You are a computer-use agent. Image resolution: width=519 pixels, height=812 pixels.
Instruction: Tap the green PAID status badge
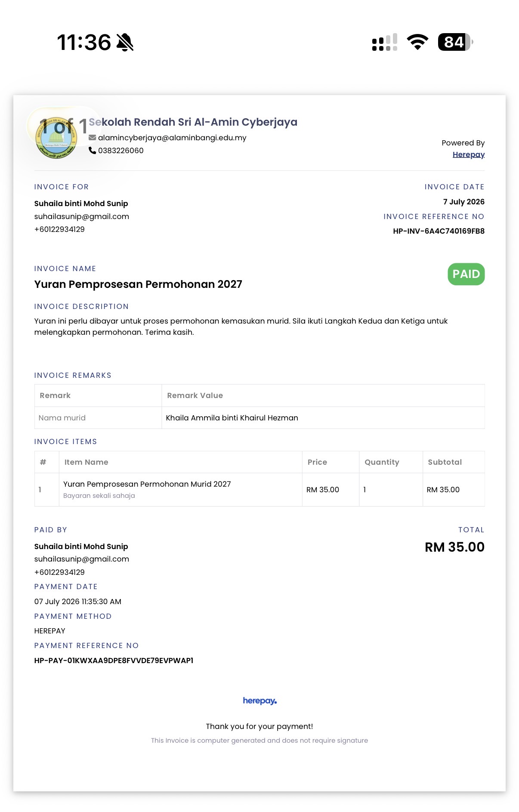point(466,274)
